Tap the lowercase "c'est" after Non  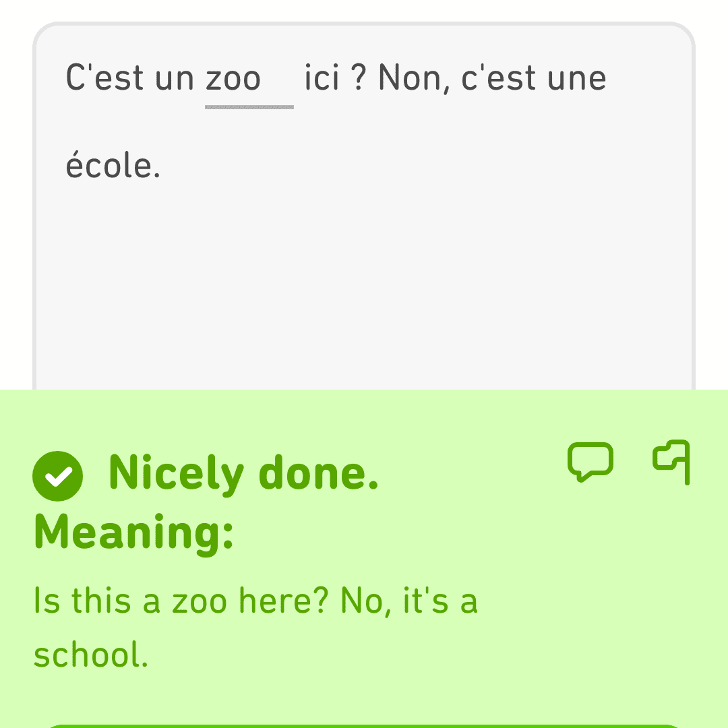[499, 77]
